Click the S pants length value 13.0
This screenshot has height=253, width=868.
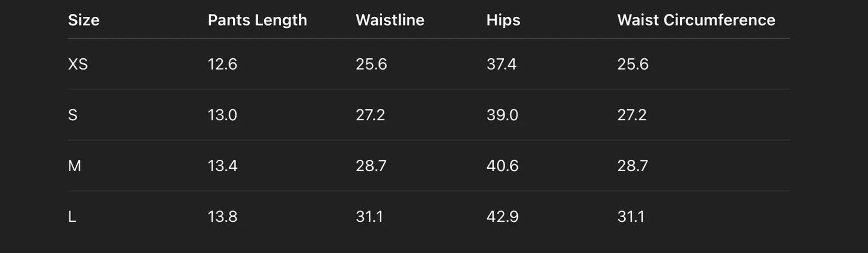(222, 115)
